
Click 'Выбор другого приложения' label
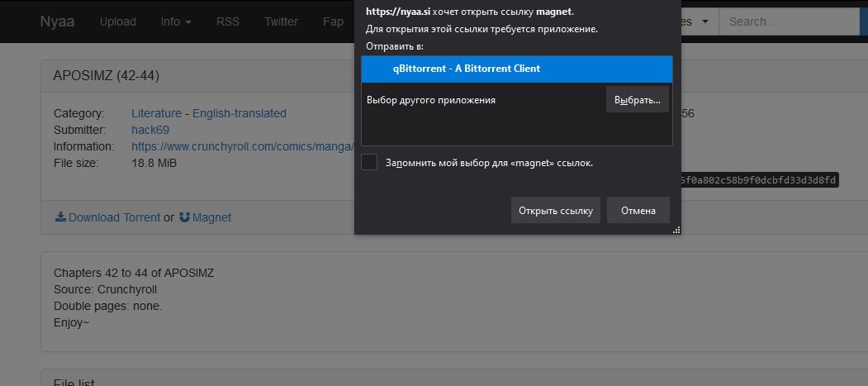430,100
